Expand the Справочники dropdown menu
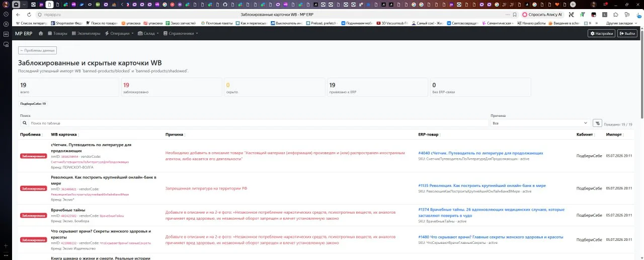 181,33
